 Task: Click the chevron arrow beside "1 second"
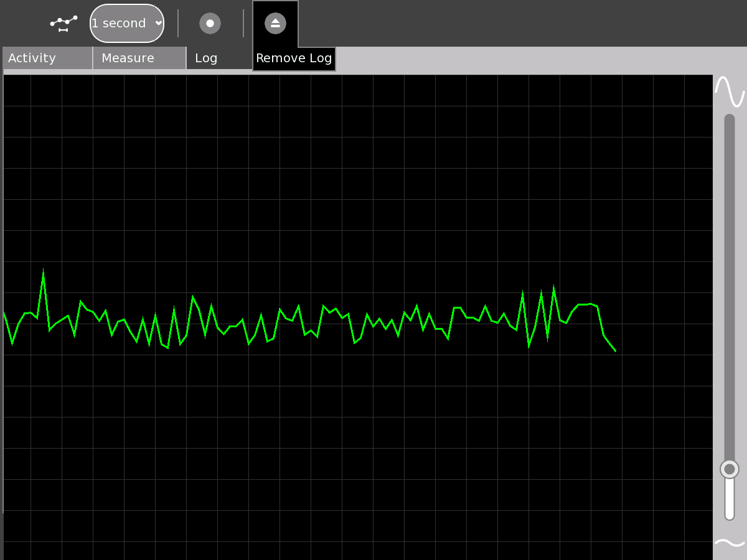159,23
